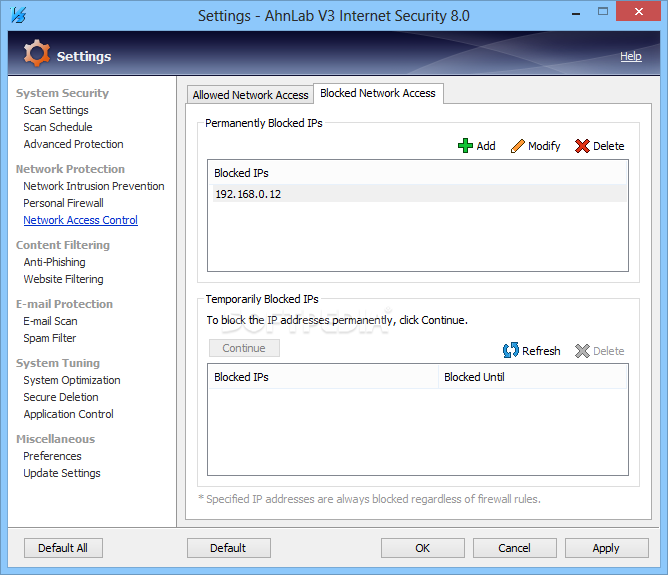
Task: Click the Default All button
Action: click(x=63, y=548)
